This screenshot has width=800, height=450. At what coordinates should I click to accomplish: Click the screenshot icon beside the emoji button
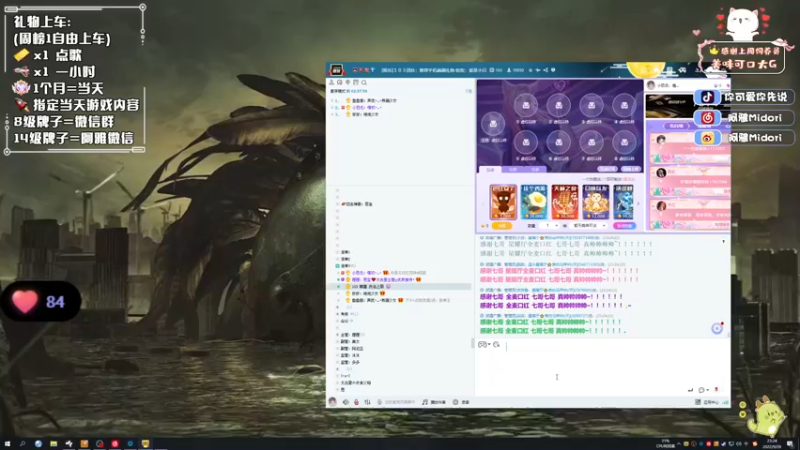coord(496,344)
